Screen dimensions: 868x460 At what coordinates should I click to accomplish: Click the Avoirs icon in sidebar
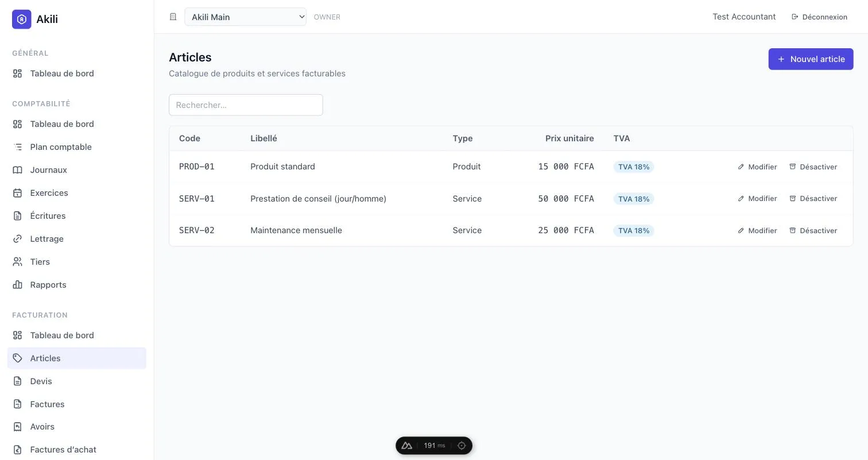tap(18, 427)
